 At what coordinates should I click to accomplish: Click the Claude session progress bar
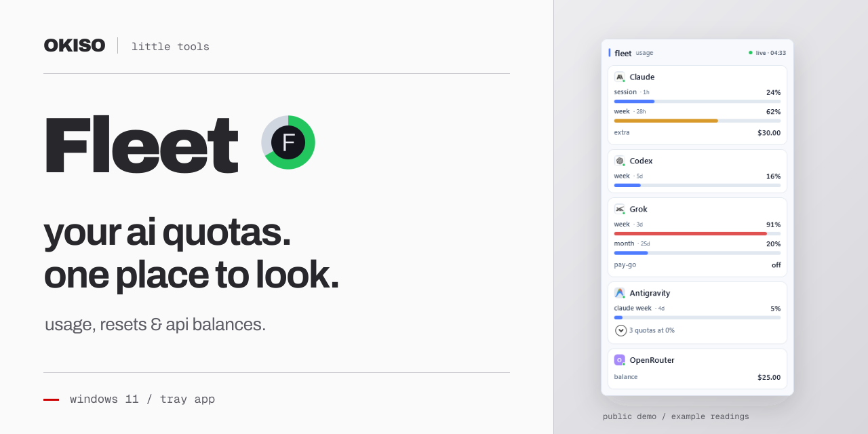tap(697, 101)
